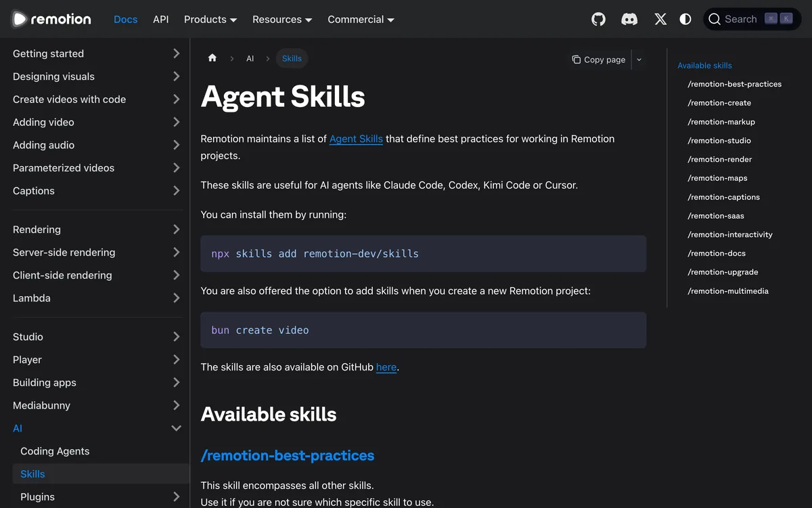Expand the Lambda sidebar chevron
812x508 pixels.
176,297
